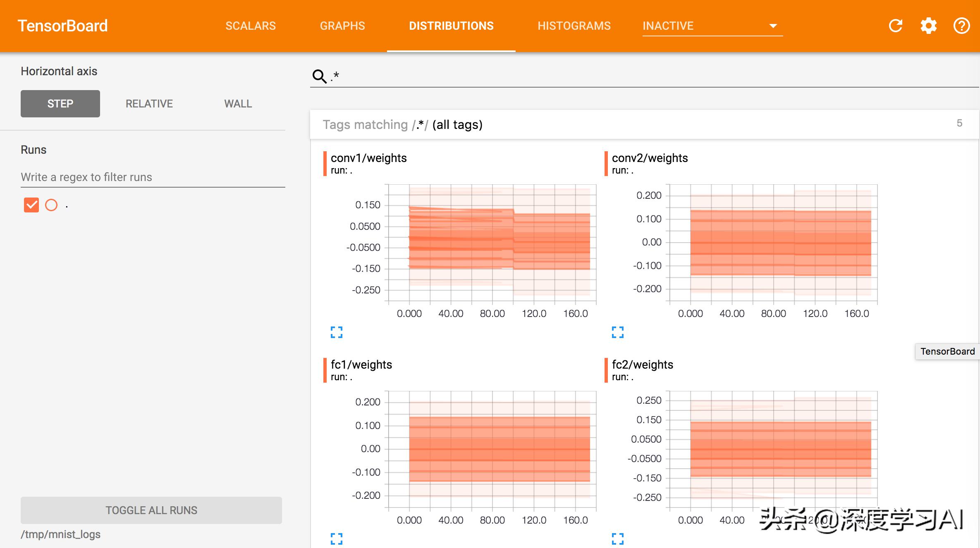Toggle fc2/weights chart size icon
980x548 pixels.
pos(617,538)
